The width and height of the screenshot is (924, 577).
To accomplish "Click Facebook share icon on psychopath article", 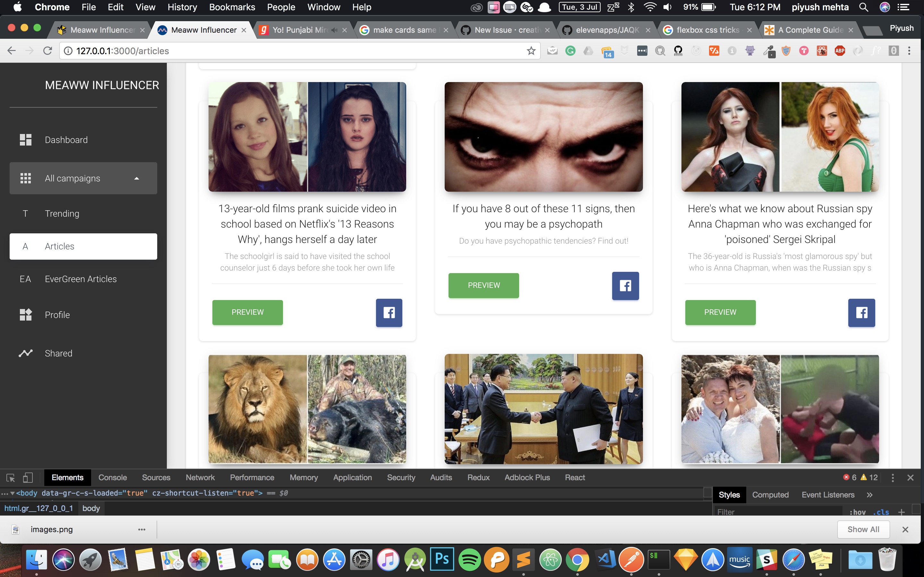I will click(x=625, y=285).
